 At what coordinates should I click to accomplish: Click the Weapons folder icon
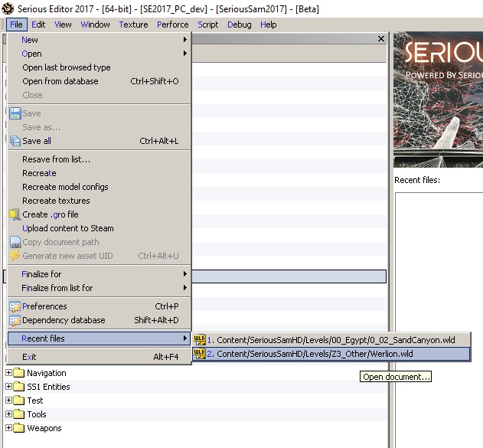pos(19,428)
